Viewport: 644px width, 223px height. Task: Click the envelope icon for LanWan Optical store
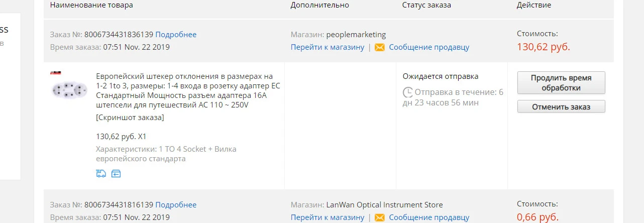380,217
